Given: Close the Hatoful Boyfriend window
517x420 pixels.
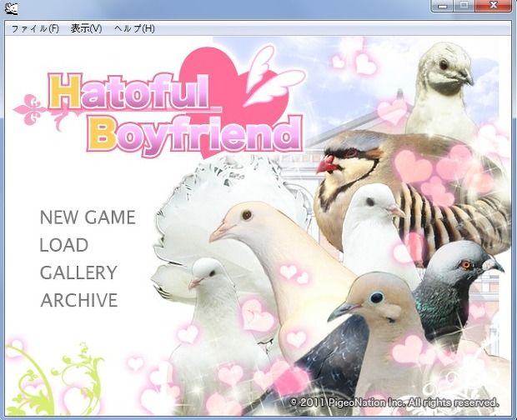Looking at the screenshot, I should coord(494,6).
